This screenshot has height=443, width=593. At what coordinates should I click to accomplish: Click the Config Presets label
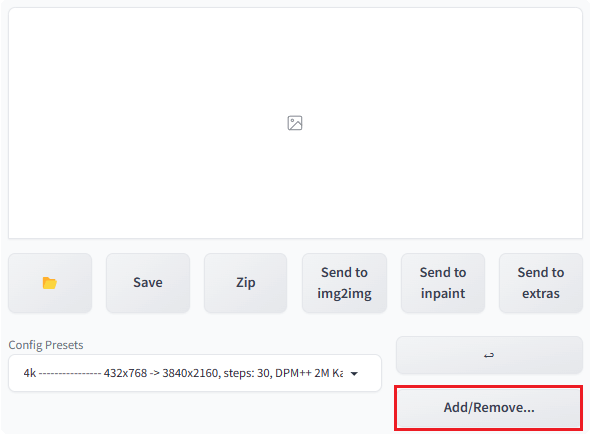tap(46, 345)
